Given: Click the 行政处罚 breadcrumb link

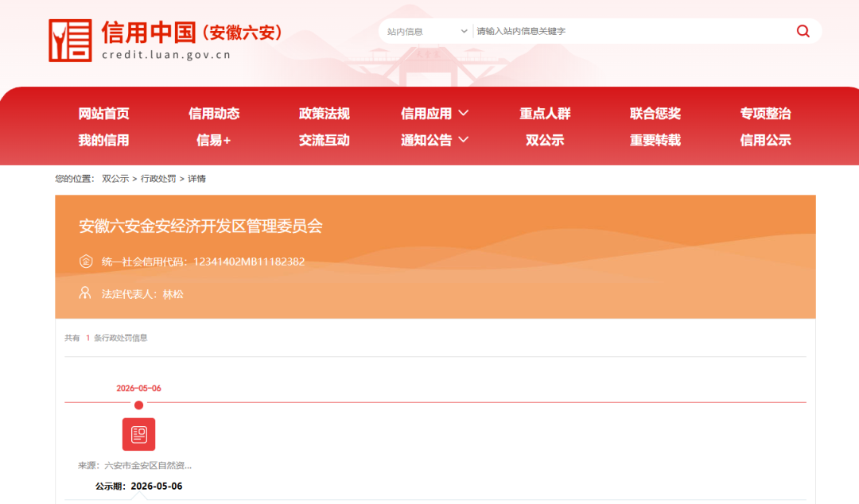Looking at the screenshot, I should 158,179.
